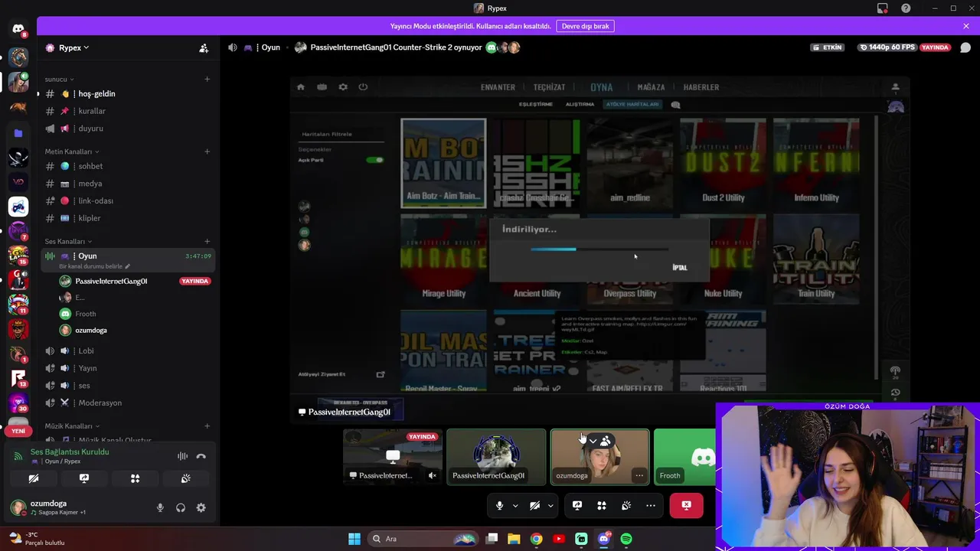Image resolution: width=980 pixels, height=551 pixels.
Task: Show the chat bubble icon for voice channel
Action: [965, 47]
